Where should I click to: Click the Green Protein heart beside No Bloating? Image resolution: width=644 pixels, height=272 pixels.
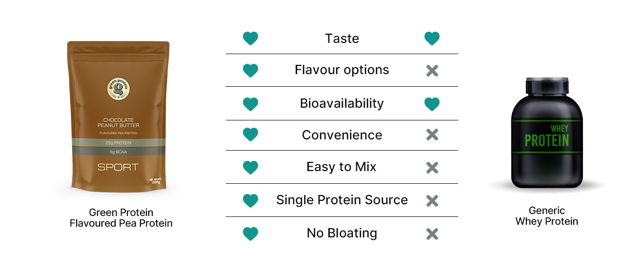(250, 233)
